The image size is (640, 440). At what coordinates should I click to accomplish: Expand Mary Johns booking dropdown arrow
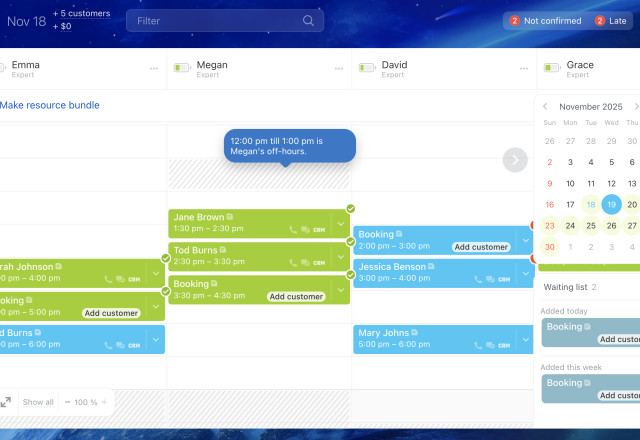pos(525,339)
